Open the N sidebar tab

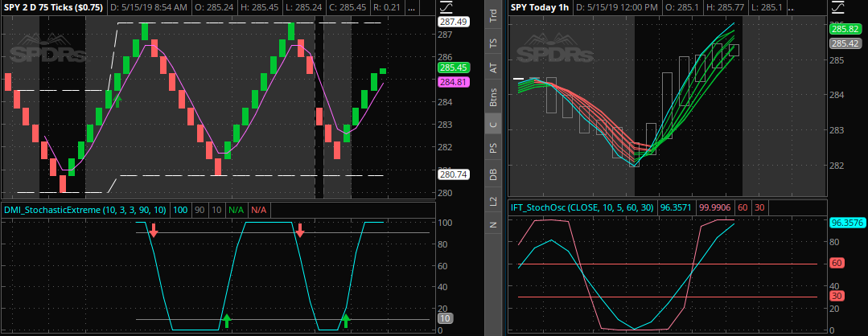[x=493, y=224]
